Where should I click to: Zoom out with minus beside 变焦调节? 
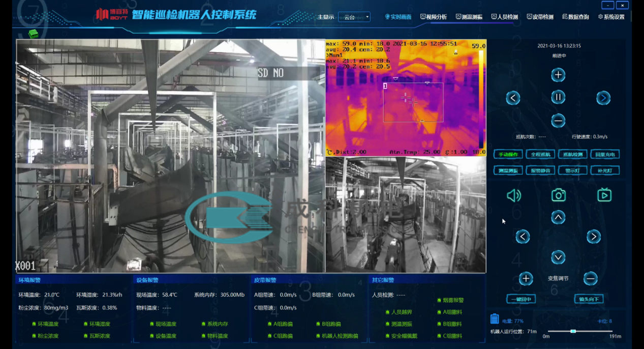click(x=590, y=278)
